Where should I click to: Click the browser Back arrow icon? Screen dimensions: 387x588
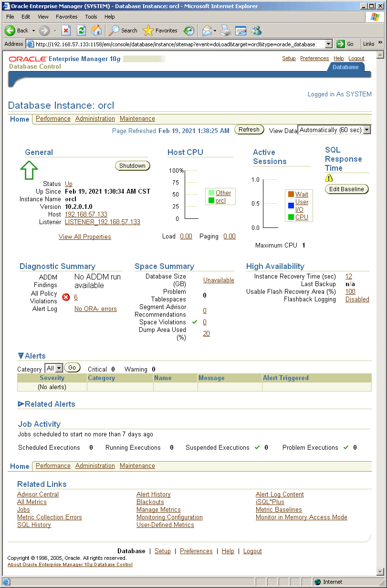click(x=10, y=31)
